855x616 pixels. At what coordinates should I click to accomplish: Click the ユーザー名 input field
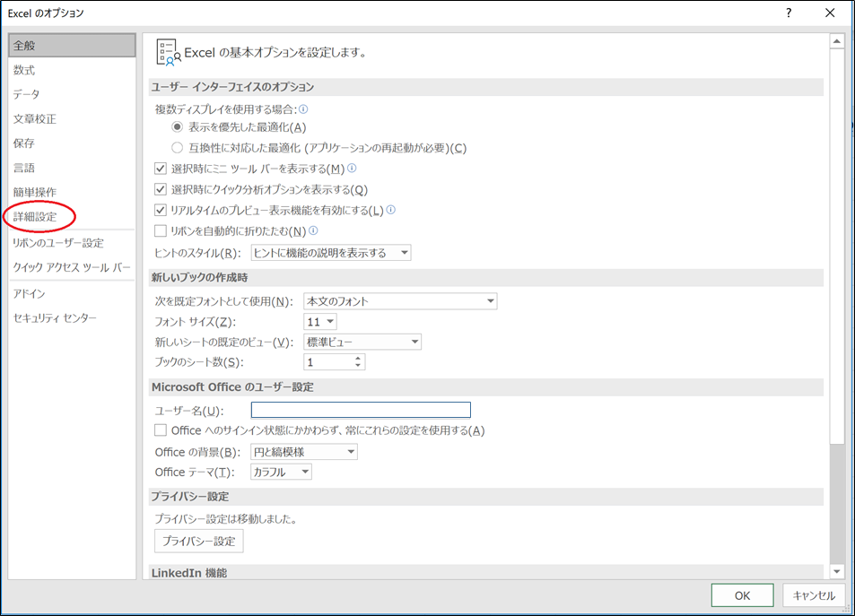tap(361, 410)
